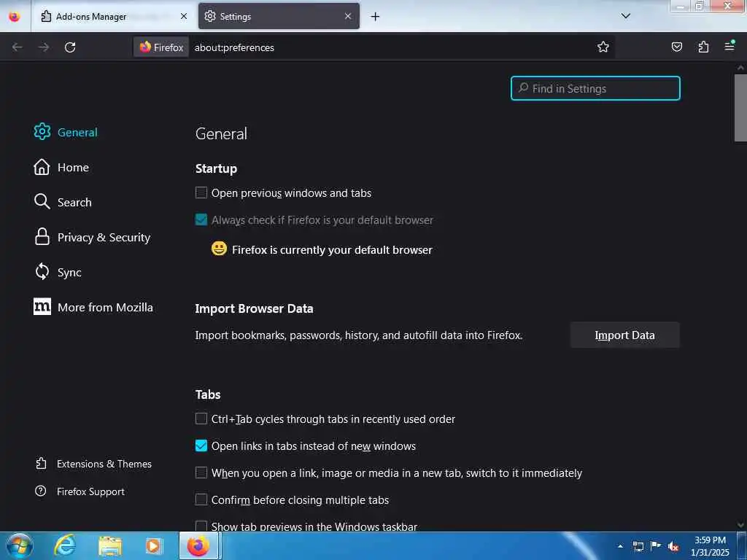Toggle Always check default browser checkbox

[x=201, y=219]
